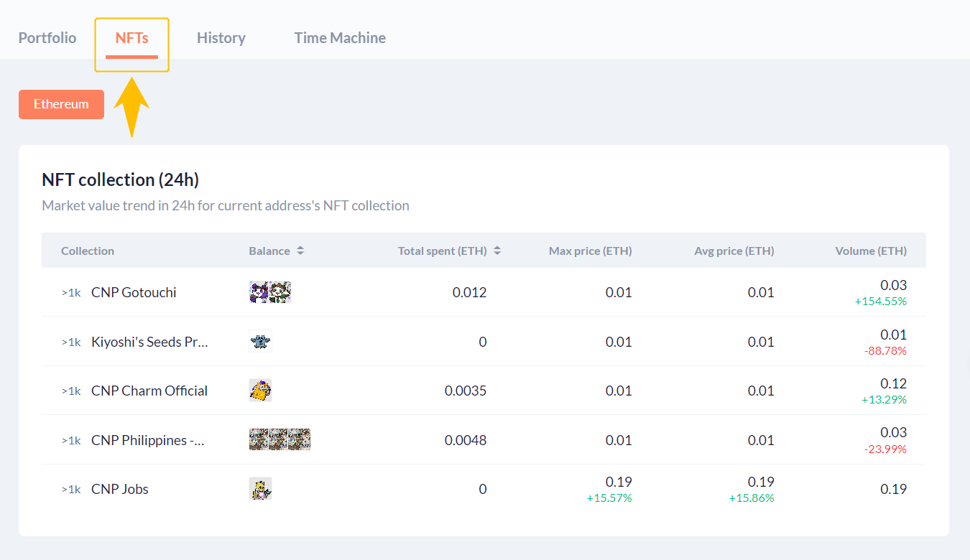Open CNP Gotouchi NFT thumbnails
970x560 pixels.
(x=270, y=292)
